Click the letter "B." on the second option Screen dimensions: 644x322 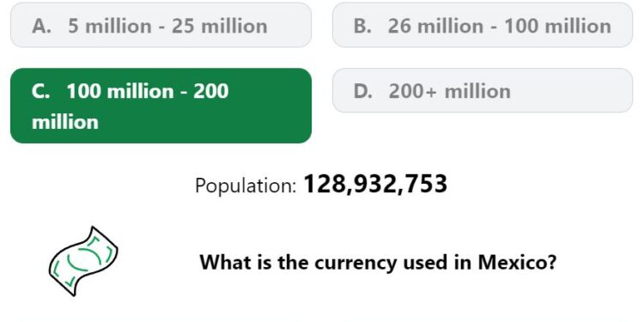point(362,26)
